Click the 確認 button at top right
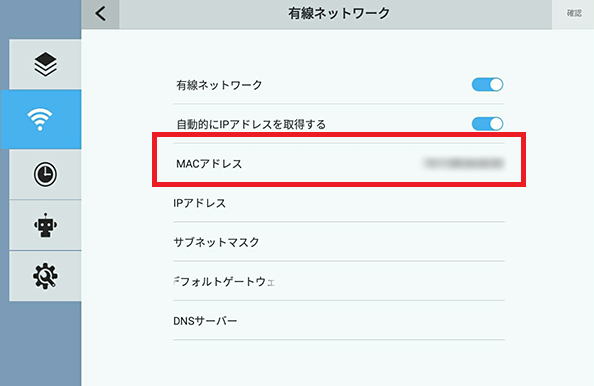The image size is (594, 386). click(x=574, y=13)
